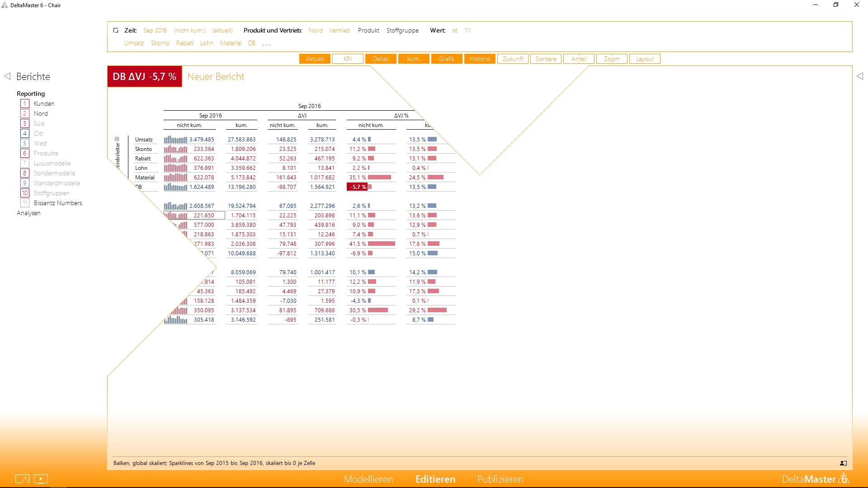Enable the Zukunft toggle button

coord(513,59)
